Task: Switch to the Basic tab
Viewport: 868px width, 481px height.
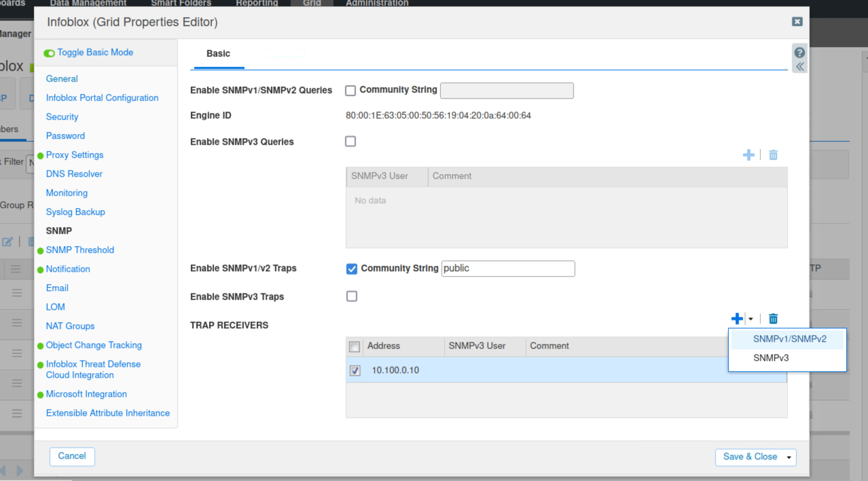Action: click(x=218, y=54)
